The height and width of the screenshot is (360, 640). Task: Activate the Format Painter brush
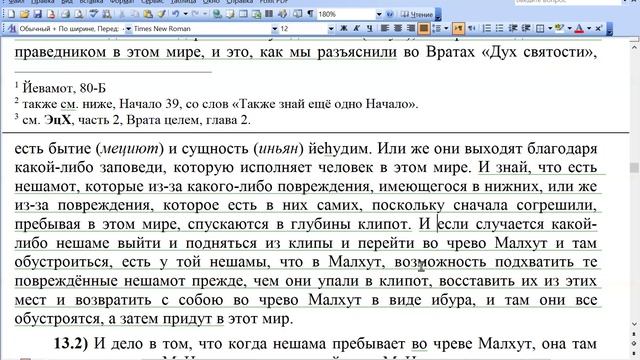tap(161, 14)
